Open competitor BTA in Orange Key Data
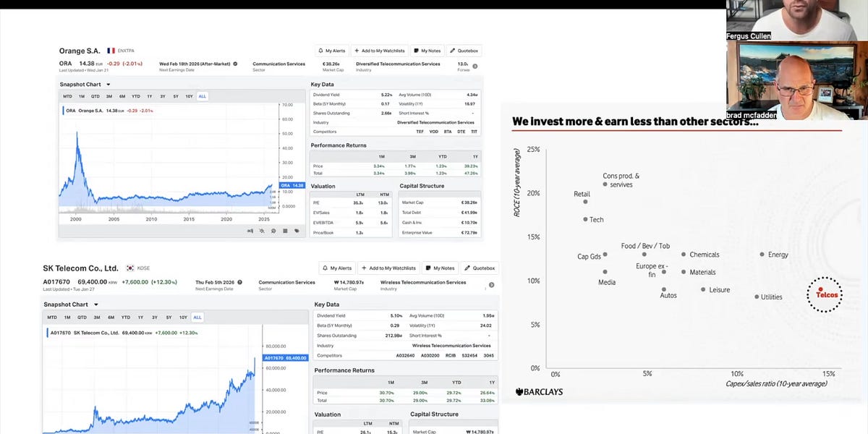 447,132
